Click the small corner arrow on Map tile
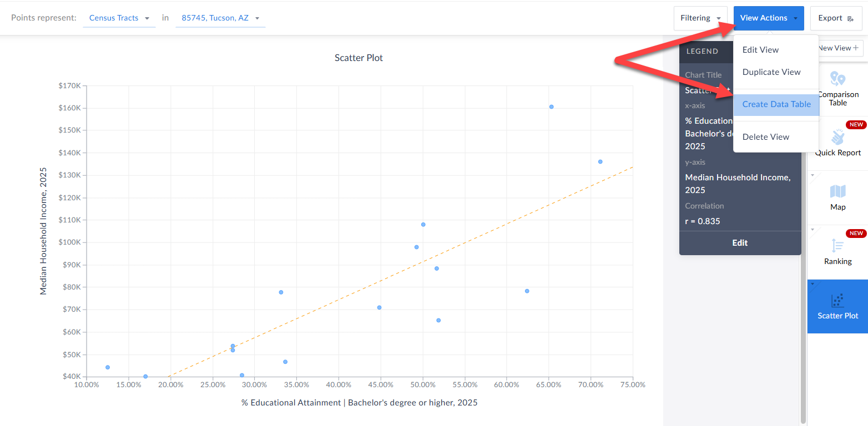Screen dimensions: 868x426 point(813,175)
